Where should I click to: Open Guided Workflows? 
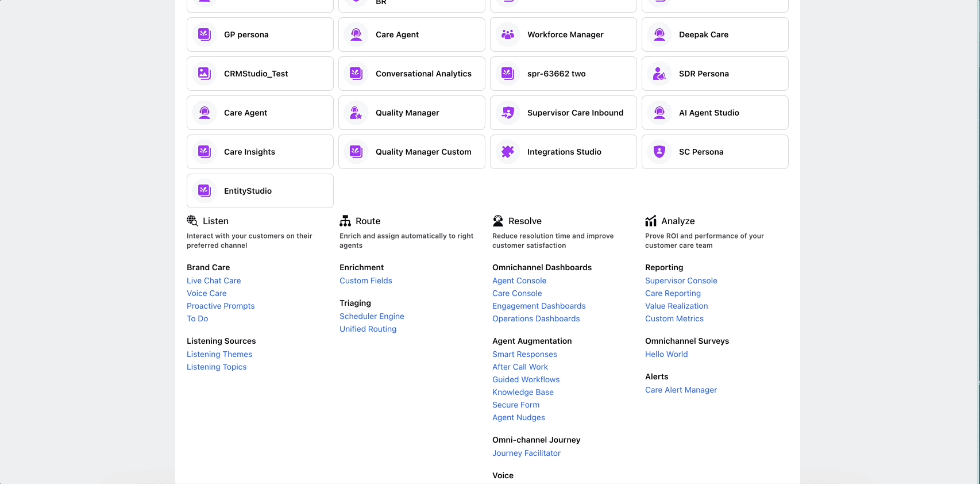pyautogui.click(x=526, y=379)
